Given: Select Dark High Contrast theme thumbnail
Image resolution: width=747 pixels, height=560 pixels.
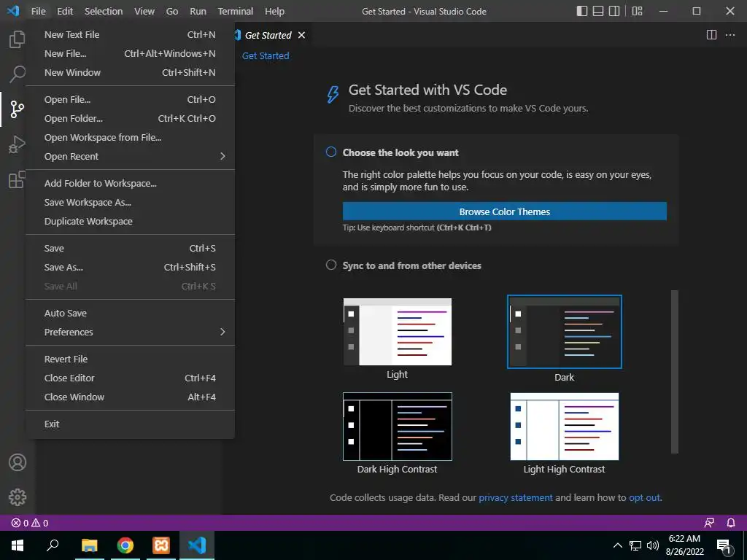Looking at the screenshot, I should pos(398,427).
